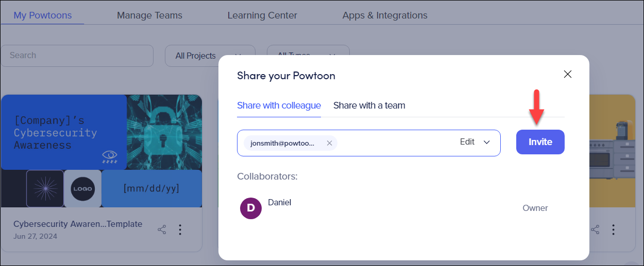Click Daniel's purple avatar icon
This screenshot has height=266, width=644.
pyautogui.click(x=251, y=208)
